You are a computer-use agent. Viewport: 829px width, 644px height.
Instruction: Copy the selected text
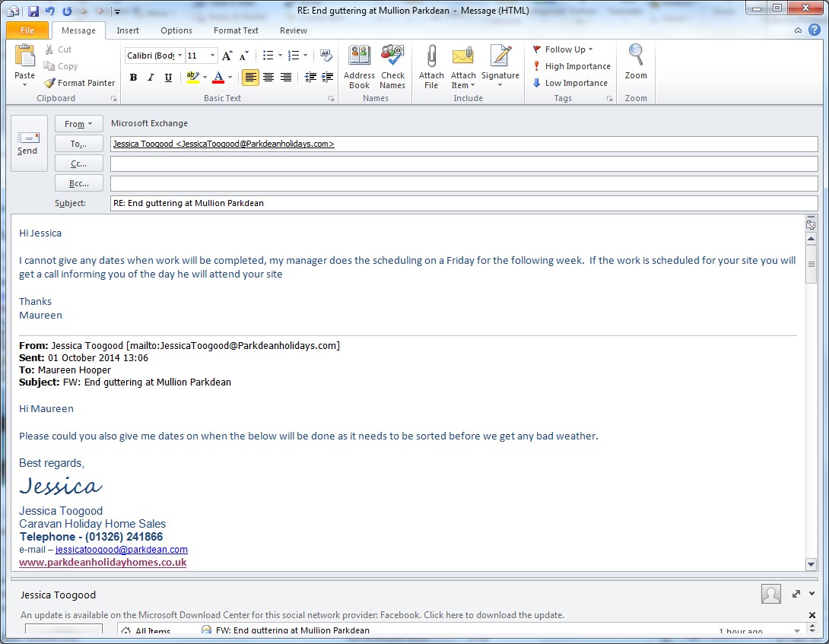pos(61,66)
